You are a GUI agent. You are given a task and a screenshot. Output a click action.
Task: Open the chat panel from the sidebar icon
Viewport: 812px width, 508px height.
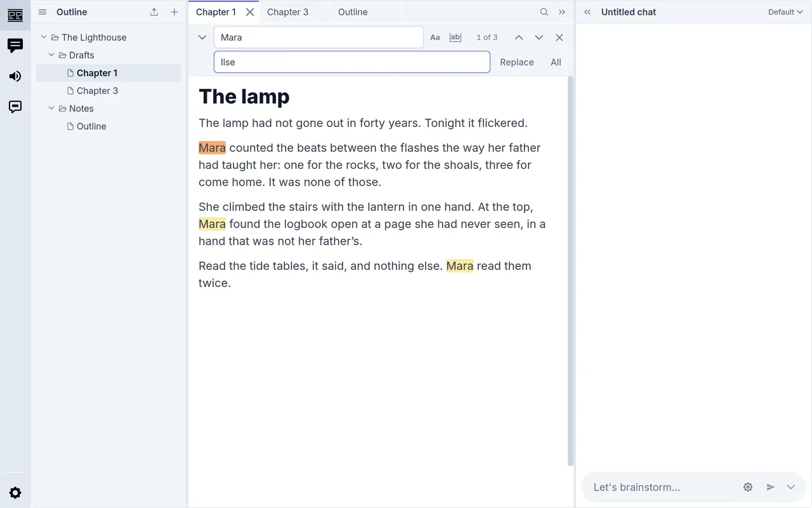(x=15, y=46)
